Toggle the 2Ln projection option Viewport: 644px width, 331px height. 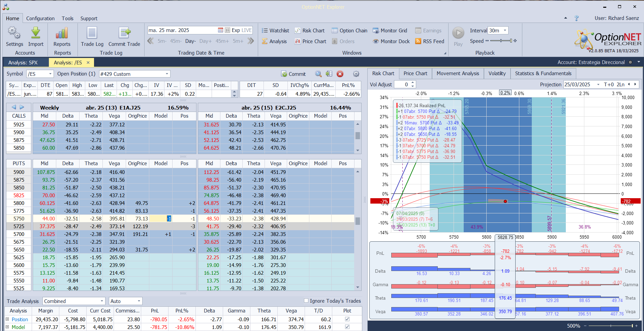point(621,85)
